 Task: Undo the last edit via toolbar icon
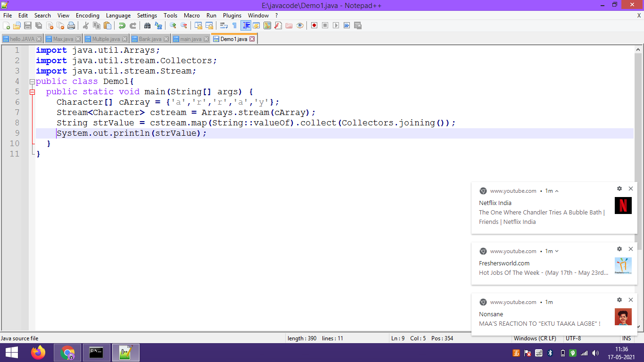click(122, 25)
